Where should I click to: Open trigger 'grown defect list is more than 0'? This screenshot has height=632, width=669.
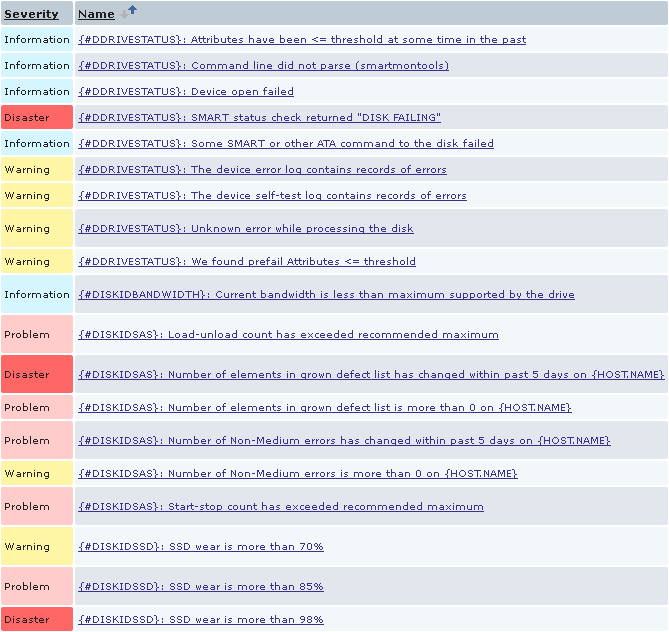pos(325,408)
